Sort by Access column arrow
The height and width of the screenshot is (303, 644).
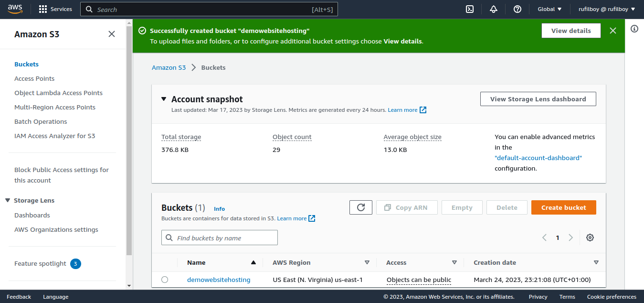(x=454, y=262)
